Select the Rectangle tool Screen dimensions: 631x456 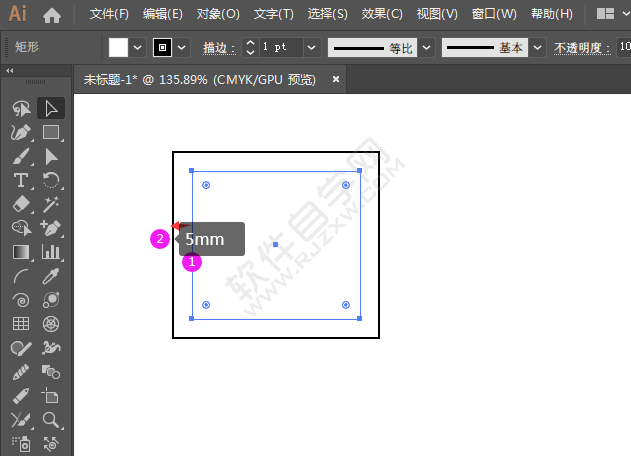pos(51,132)
